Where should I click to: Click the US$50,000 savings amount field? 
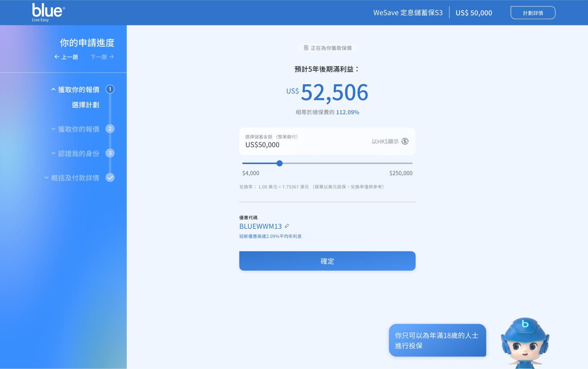327,141
